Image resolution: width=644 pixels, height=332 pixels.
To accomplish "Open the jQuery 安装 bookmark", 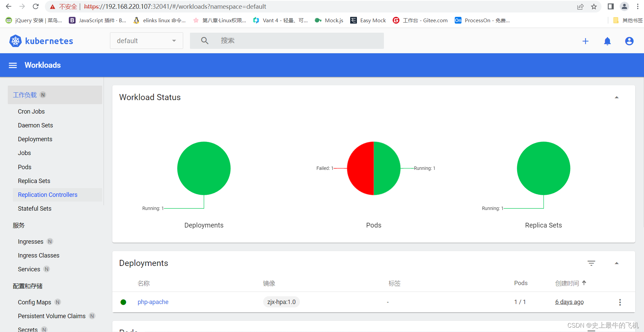I will click(x=34, y=20).
